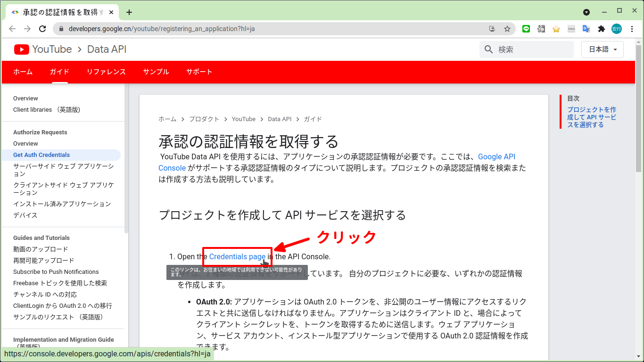Image resolution: width=644 pixels, height=362 pixels.
Task: Open the Google Translate extension
Action: (586, 29)
